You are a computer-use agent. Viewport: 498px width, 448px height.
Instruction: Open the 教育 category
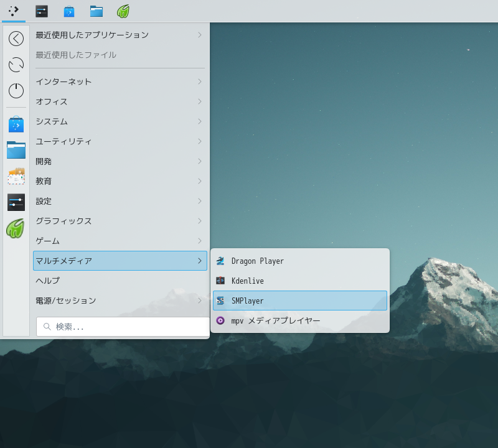click(x=120, y=181)
